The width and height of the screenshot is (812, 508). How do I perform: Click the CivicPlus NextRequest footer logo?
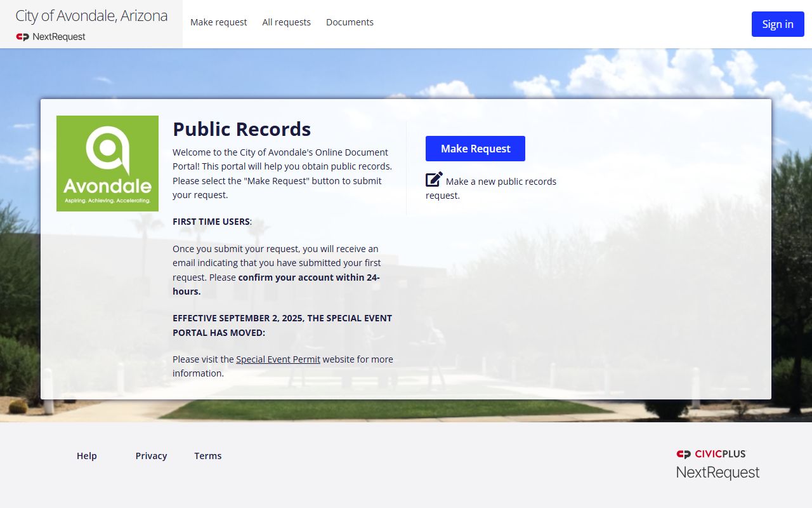pos(717,464)
